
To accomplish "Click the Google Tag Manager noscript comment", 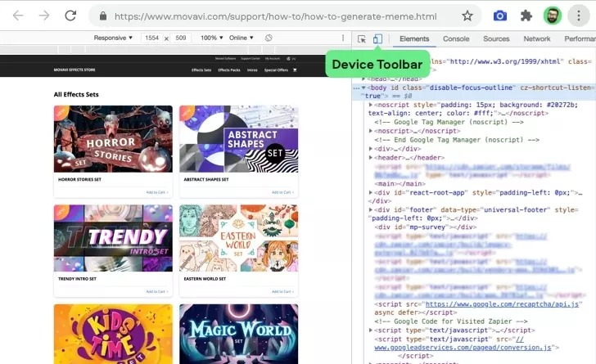I will (x=449, y=122).
